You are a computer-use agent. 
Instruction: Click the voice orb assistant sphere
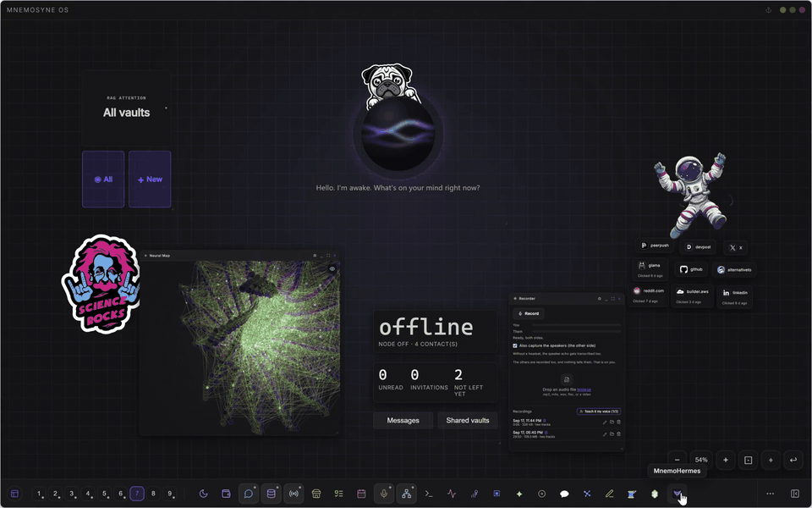click(398, 134)
